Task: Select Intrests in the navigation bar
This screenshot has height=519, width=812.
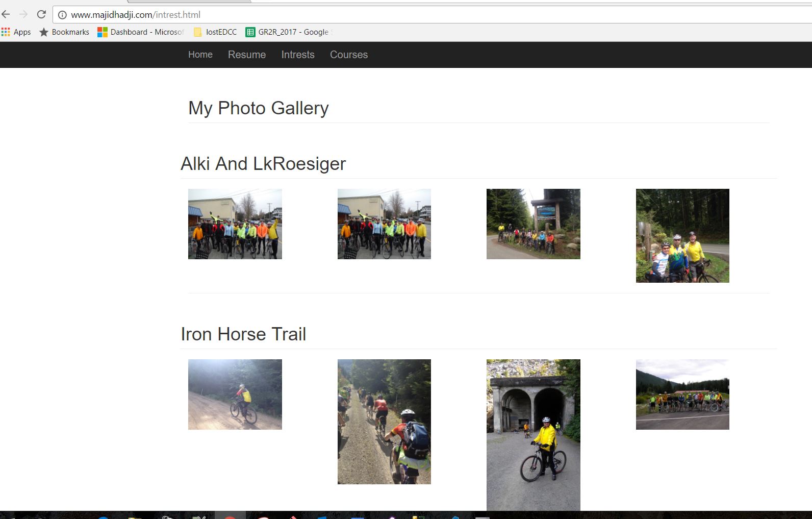Action: point(298,55)
